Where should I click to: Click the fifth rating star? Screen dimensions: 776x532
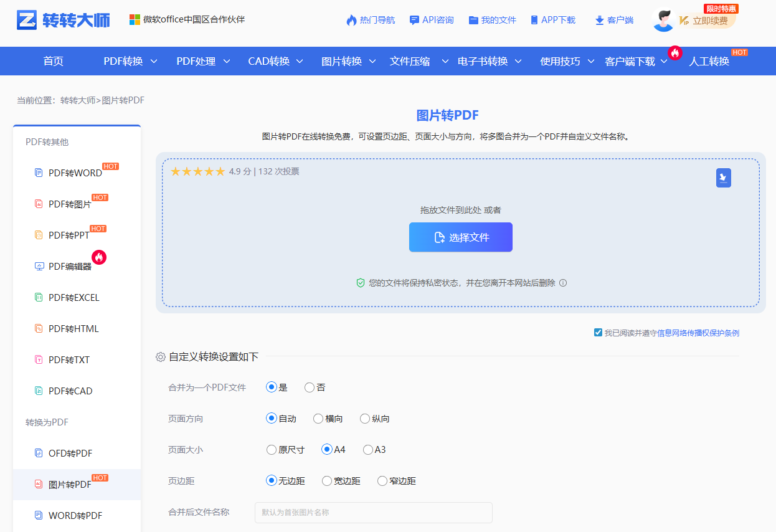pos(220,171)
